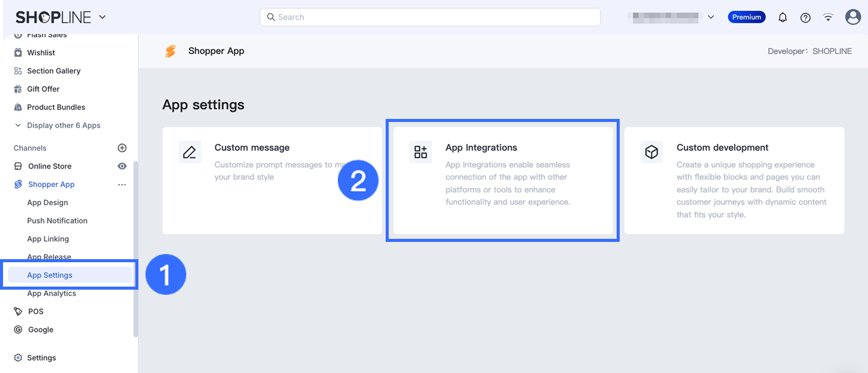Screen dimensions: 868x373
Task: Click the add channel plus icon
Action: click(122, 148)
